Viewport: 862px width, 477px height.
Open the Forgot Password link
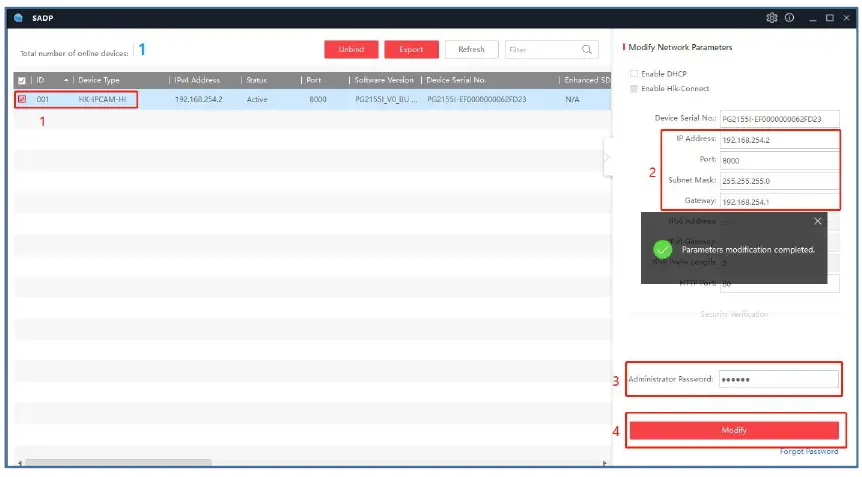click(809, 451)
